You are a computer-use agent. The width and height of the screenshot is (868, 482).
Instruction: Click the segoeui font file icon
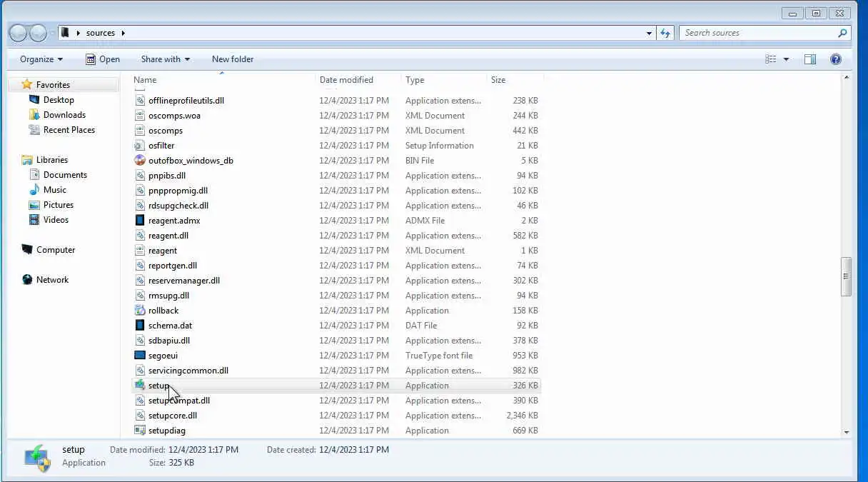(x=140, y=356)
